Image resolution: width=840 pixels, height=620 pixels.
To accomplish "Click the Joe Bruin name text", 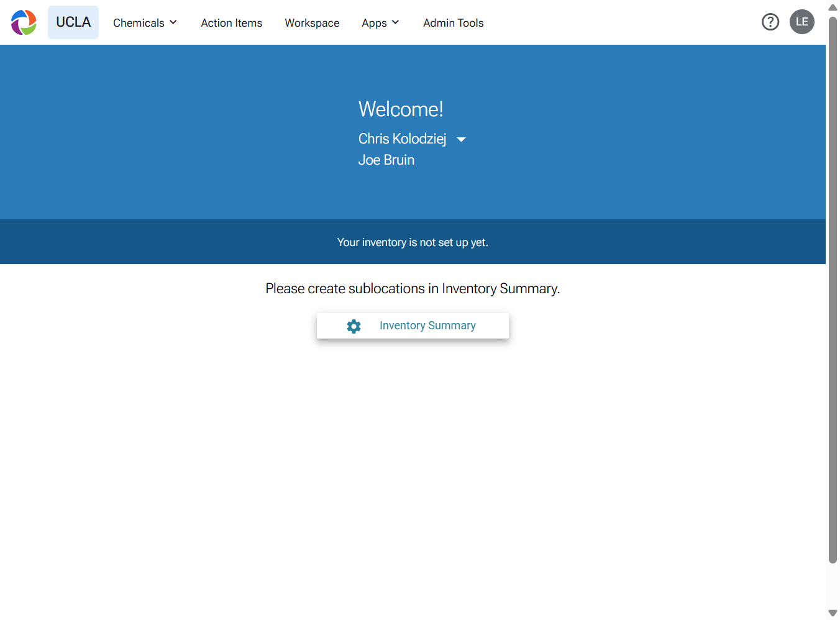I will pos(386,160).
